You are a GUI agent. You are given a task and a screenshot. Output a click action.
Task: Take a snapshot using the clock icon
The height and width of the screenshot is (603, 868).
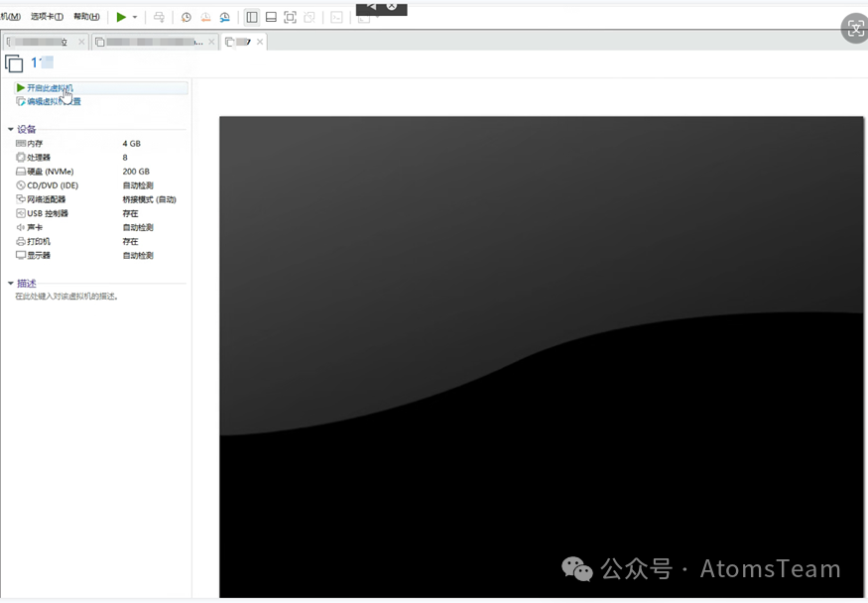[186, 17]
